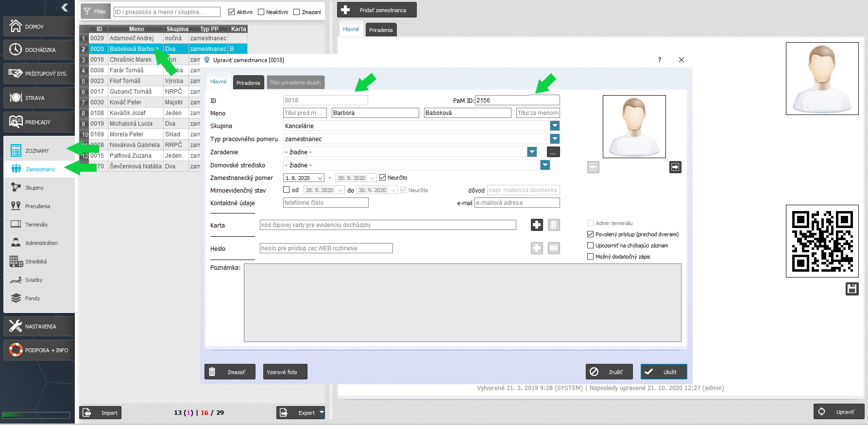Viewport: 868px width, 425px height.
Task: Click the Filter funnel button
Action: click(x=95, y=12)
